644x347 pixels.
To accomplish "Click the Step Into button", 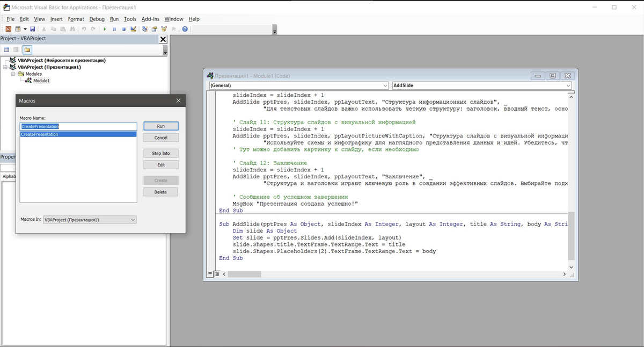I will [x=160, y=154].
